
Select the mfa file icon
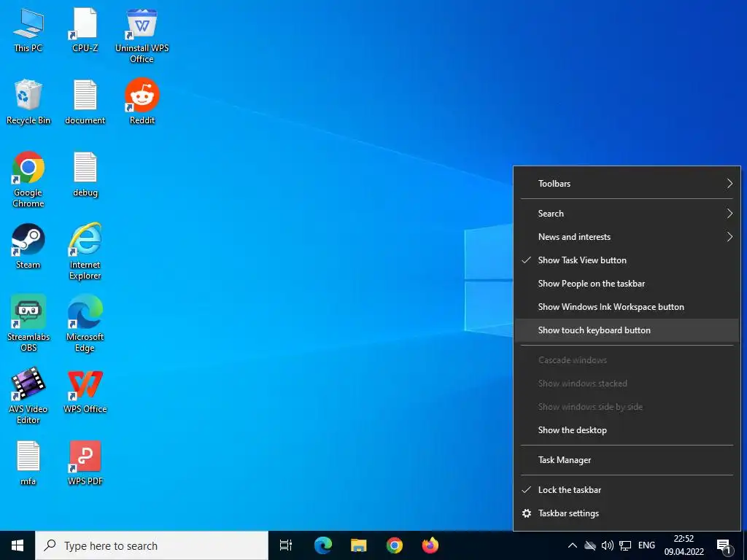[x=28, y=463]
